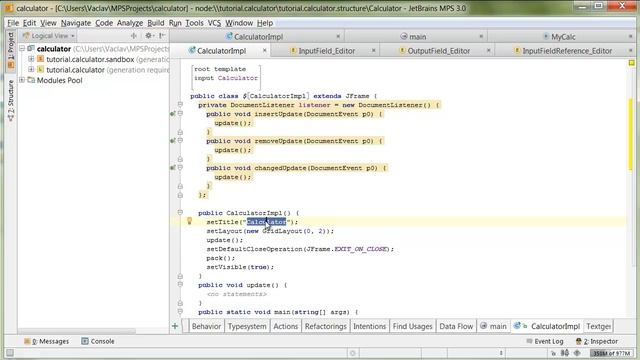Open the Event Log

pyautogui.click(x=544, y=341)
